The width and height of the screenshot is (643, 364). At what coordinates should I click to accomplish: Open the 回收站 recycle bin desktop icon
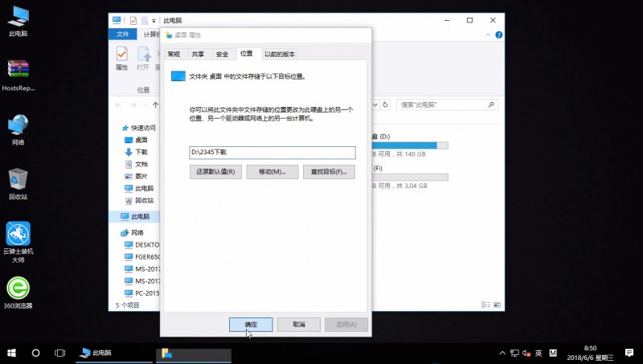(18, 184)
